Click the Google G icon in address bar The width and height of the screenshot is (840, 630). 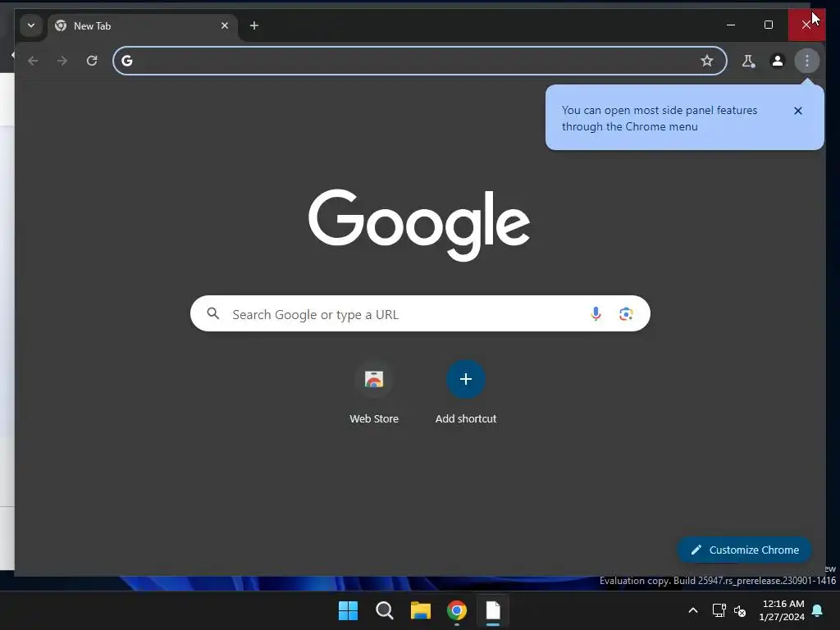pos(127,61)
